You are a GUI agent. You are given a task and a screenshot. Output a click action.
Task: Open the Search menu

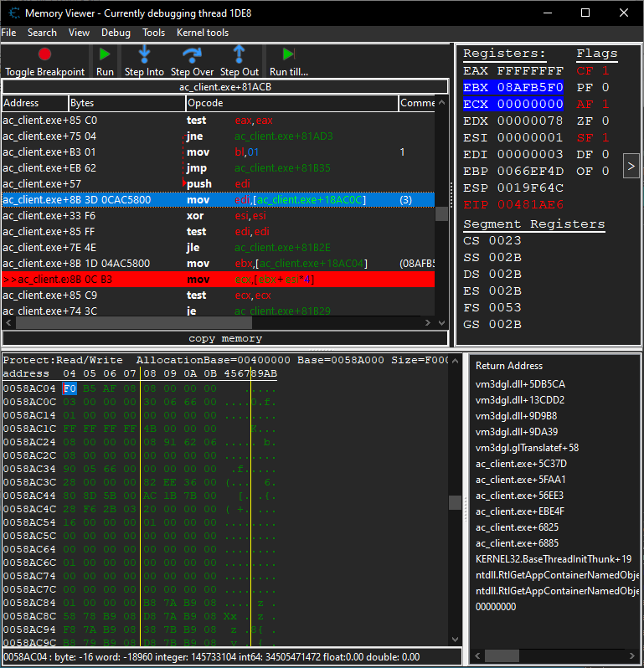(42, 33)
